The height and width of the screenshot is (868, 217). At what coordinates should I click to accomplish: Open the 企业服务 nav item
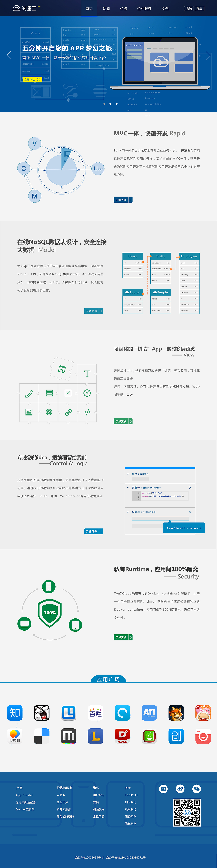(x=144, y=8)
